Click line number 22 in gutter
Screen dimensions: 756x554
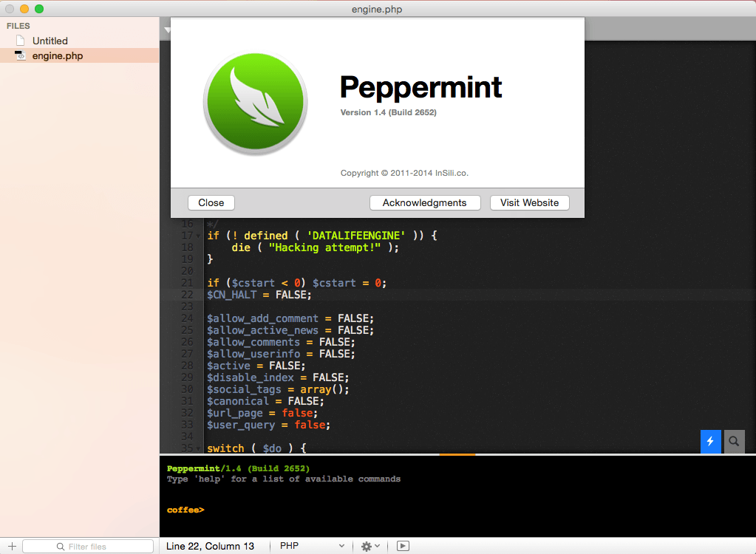click(187, 295)
